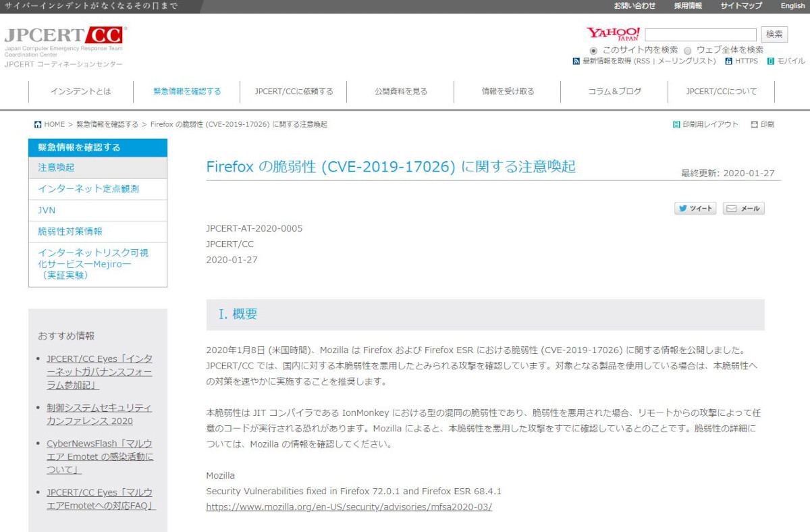Click the HOME breadcrumb link
The width and height of the screenshot is (810, 532).
(x=55, y=124)
